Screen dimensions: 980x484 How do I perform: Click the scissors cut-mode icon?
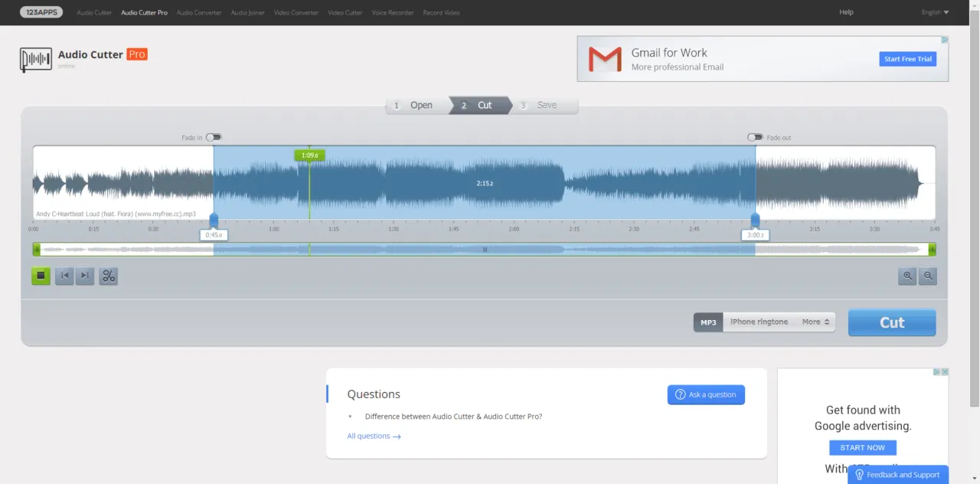point(109,276)
